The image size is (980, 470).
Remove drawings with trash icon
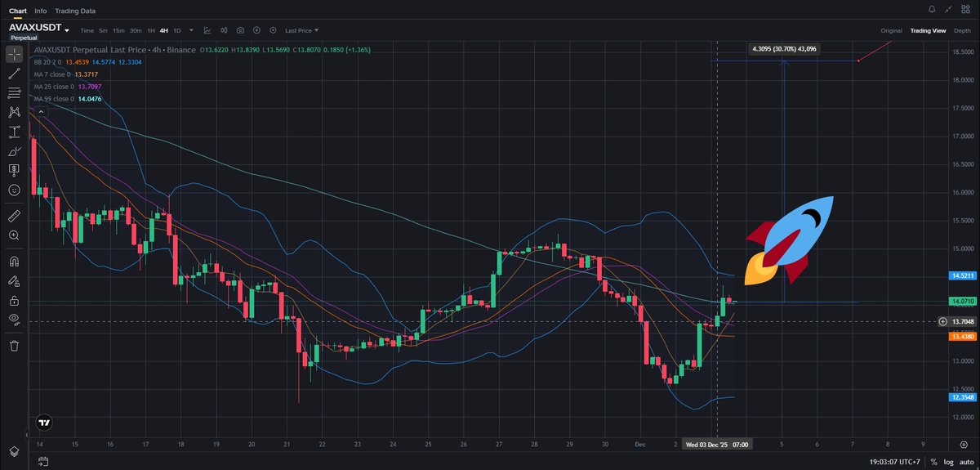[x=14, y=347]
